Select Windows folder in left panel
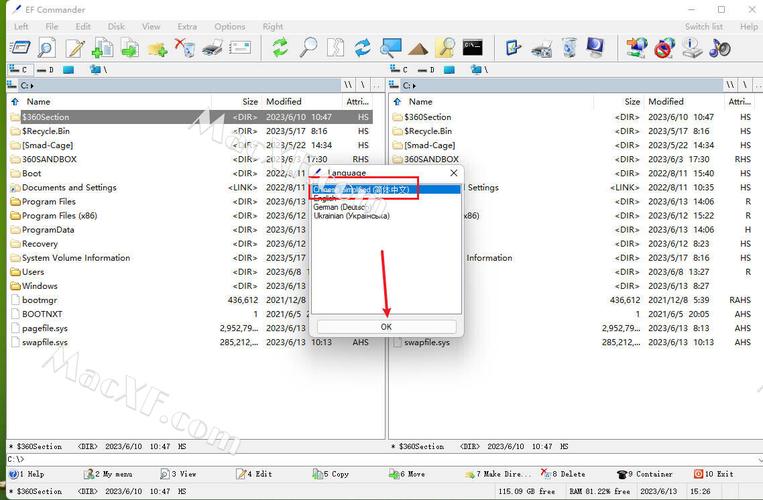 coord(40,286)
